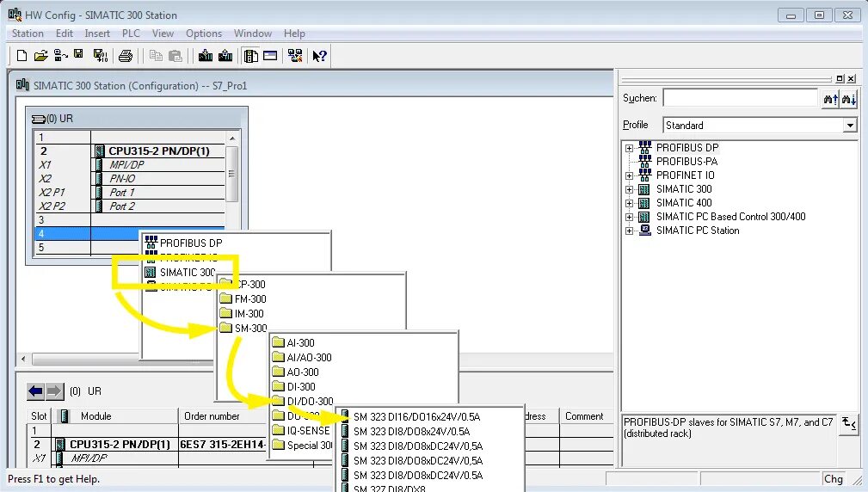Open the Help menu
Viewport: 868px width, 492px height.
(x=294, y=34)
